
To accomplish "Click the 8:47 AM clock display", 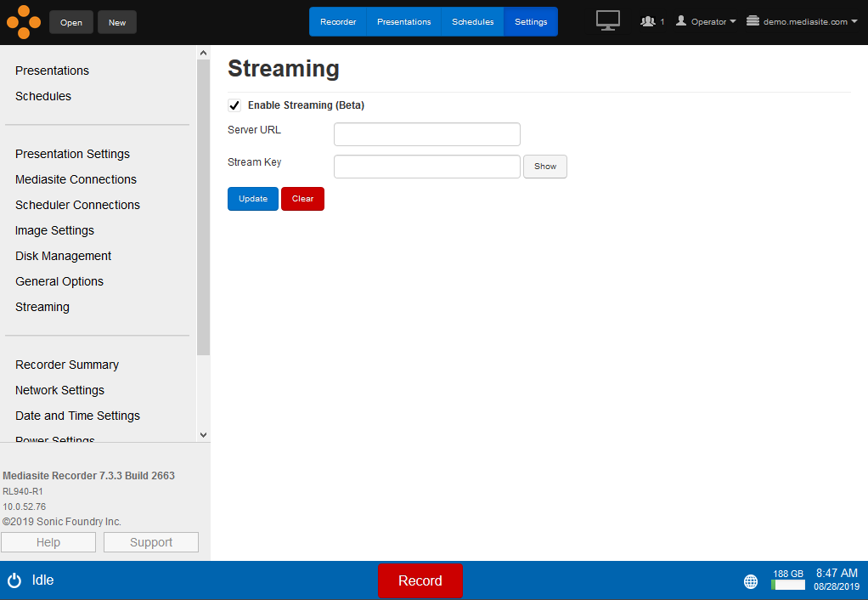I will coord(837,573).
